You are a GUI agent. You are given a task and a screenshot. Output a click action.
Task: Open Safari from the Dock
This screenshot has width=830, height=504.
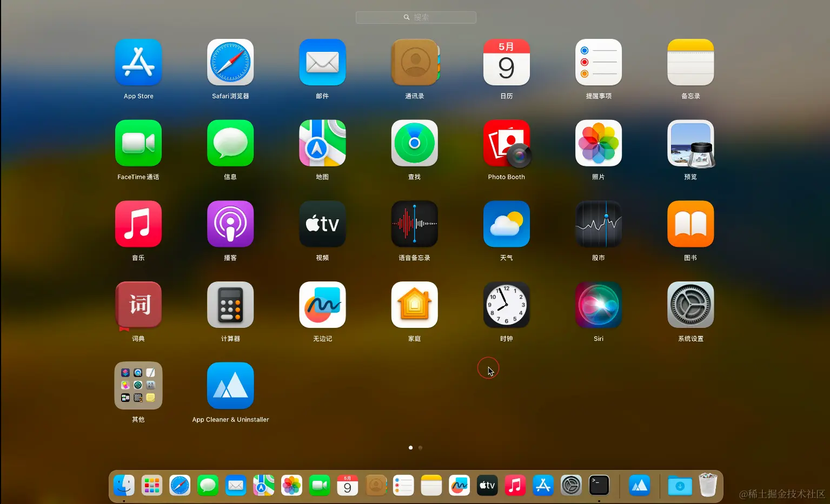(180, 486)
